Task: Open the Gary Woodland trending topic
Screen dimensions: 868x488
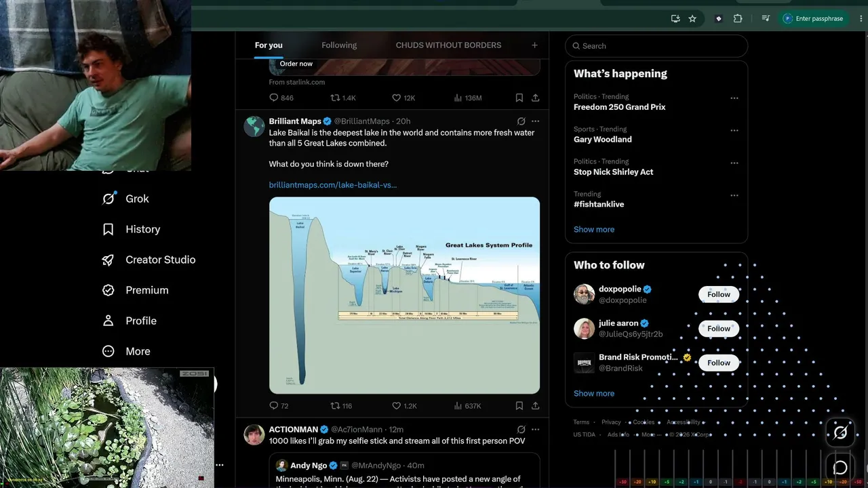Action: [x=603, y=140]
